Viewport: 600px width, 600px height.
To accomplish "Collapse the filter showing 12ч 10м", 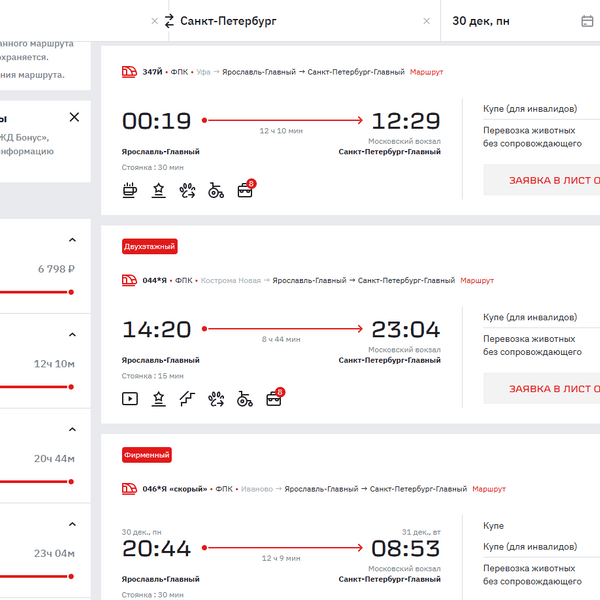I will click(72, 335).
